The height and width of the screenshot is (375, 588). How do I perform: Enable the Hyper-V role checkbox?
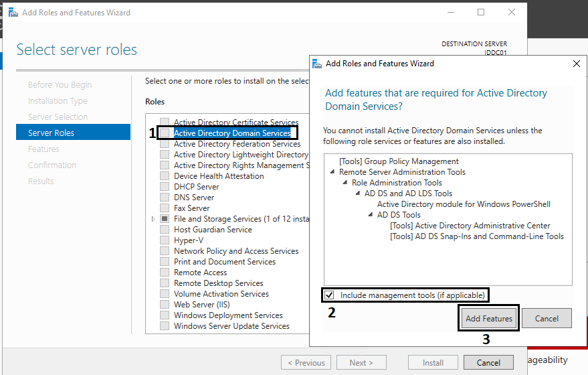[x=165, y=240]
